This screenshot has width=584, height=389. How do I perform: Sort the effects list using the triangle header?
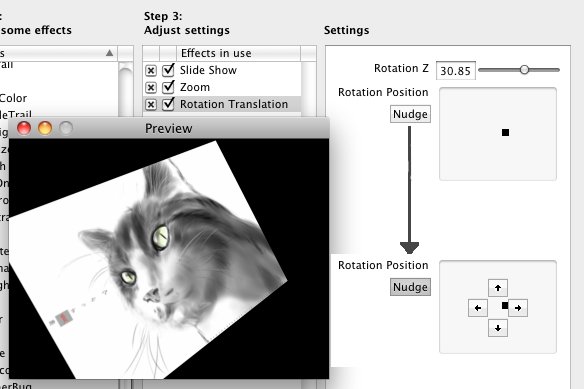(x=109, y=53)
